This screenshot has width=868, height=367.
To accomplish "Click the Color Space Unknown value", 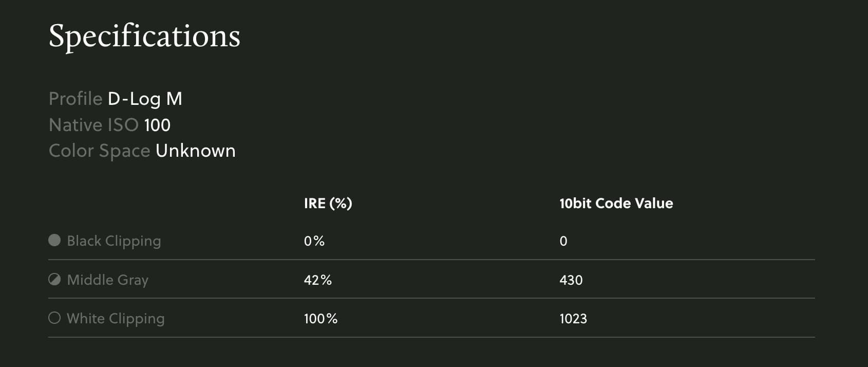I will pyautogui.click(x=196, y=151).
